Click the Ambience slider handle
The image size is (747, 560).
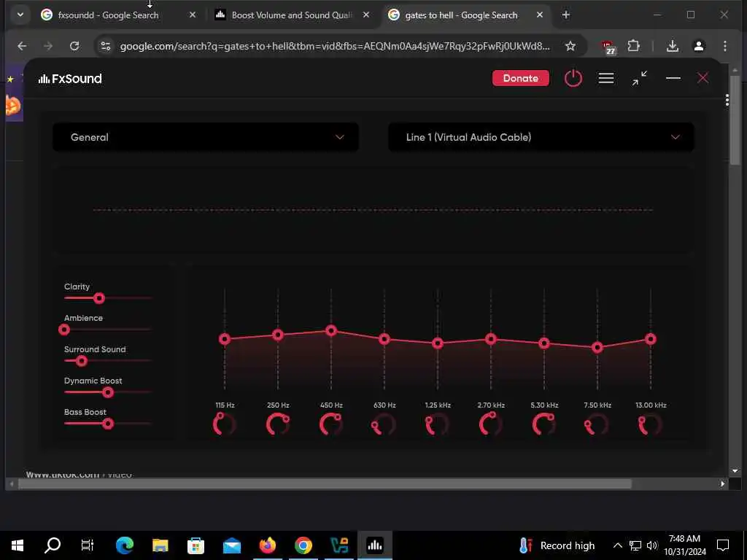[x=64, y=330]
